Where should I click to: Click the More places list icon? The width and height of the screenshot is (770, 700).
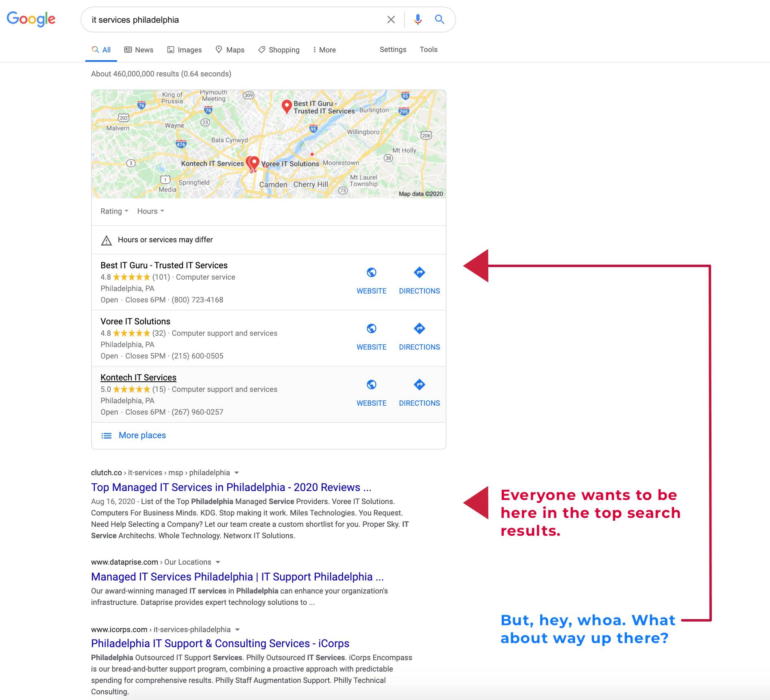(x=106, y=435)
